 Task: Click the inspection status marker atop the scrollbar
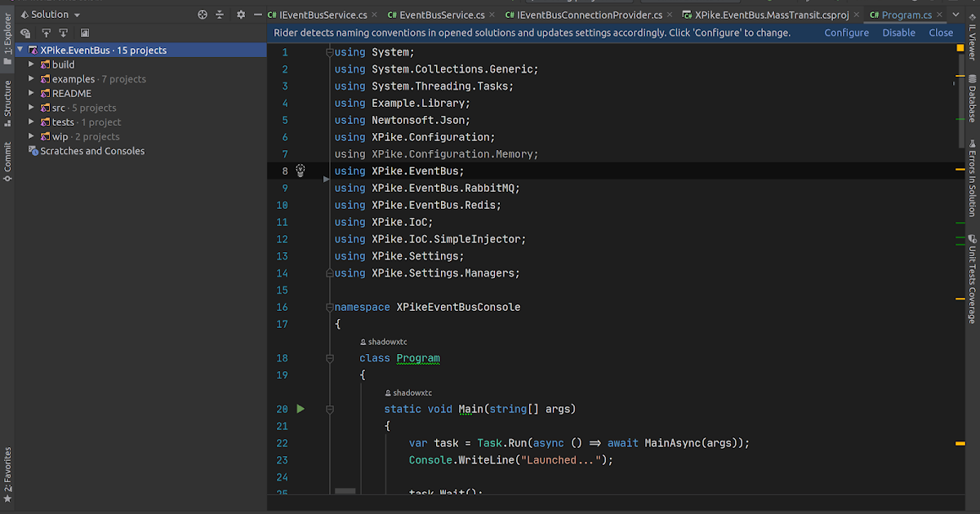click(960, 49)
